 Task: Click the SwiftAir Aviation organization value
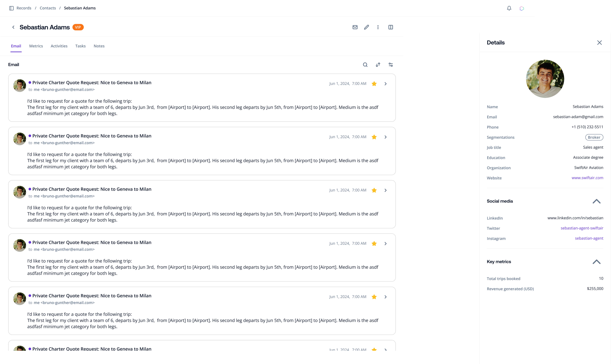click(589, 168)
